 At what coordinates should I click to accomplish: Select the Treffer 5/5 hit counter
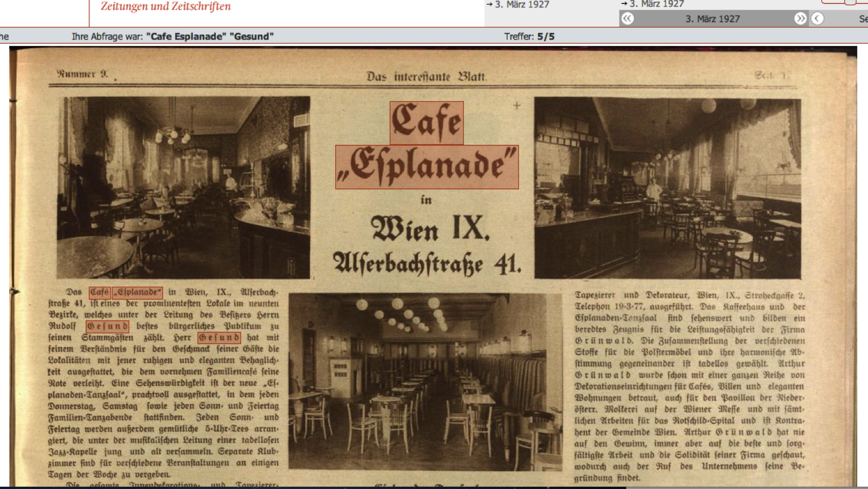529,36
